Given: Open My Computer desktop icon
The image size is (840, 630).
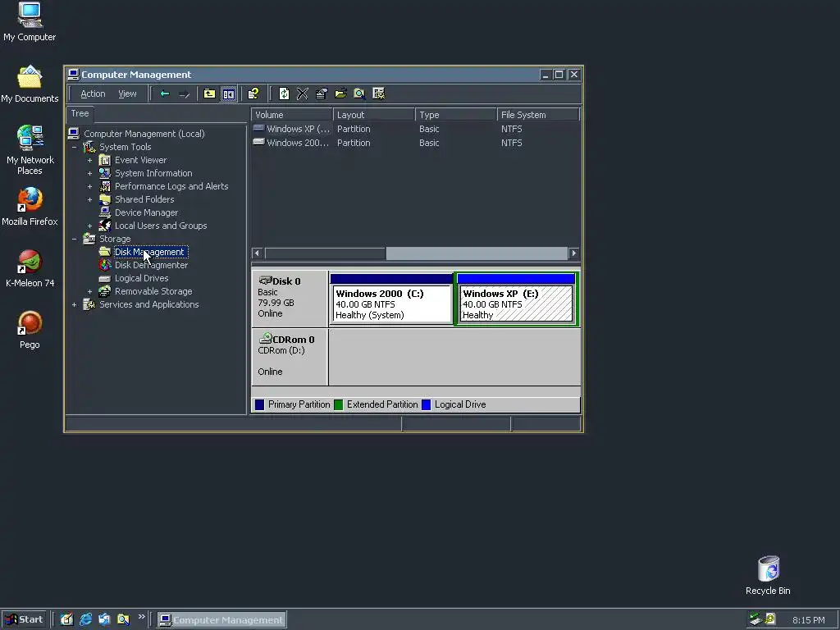Looking at the screenshot, I should pos(30,21).
